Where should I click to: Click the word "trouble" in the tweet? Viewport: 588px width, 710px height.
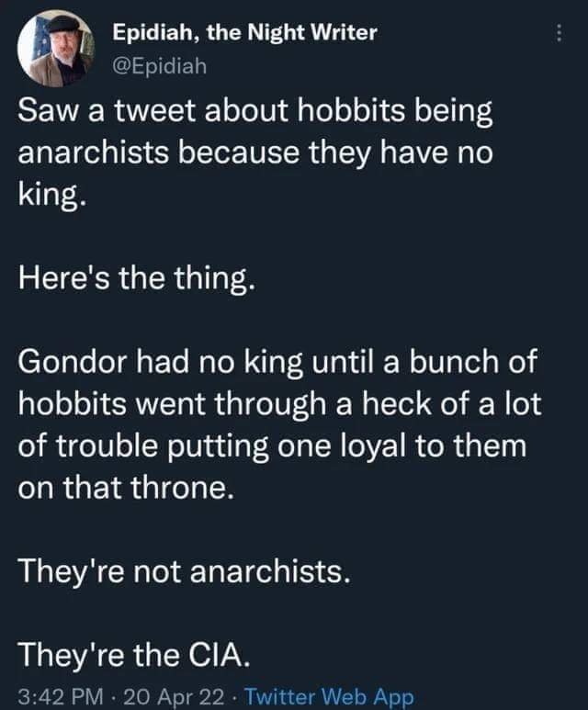107,446
